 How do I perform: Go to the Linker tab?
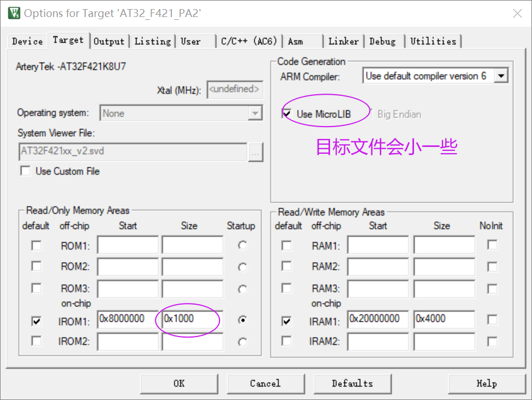[x=343, y=41]
